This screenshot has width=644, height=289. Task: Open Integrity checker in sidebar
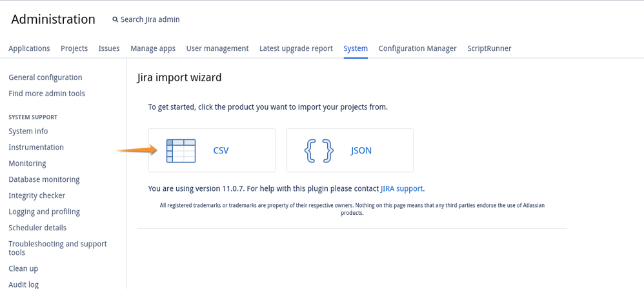click(37, 196)
